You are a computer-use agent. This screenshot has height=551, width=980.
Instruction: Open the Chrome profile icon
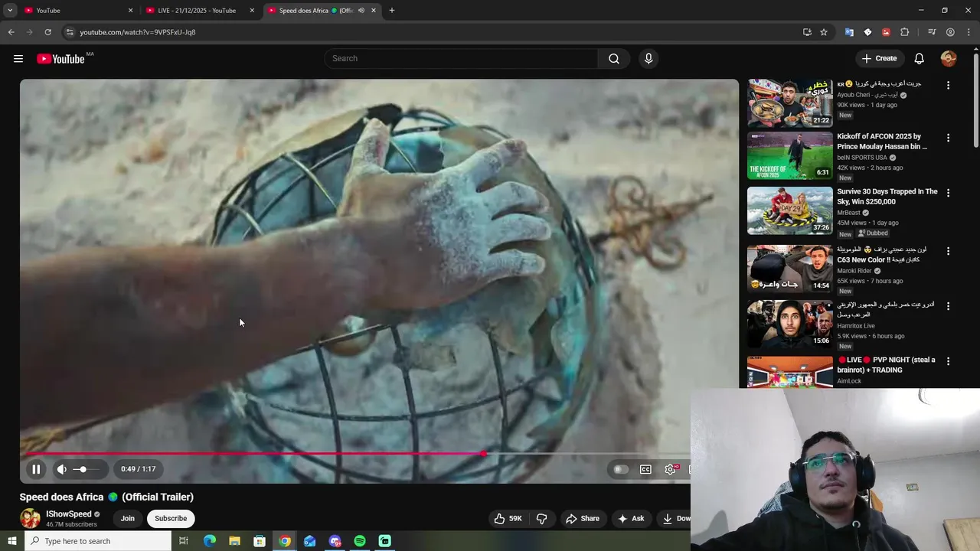coord(950,32)
